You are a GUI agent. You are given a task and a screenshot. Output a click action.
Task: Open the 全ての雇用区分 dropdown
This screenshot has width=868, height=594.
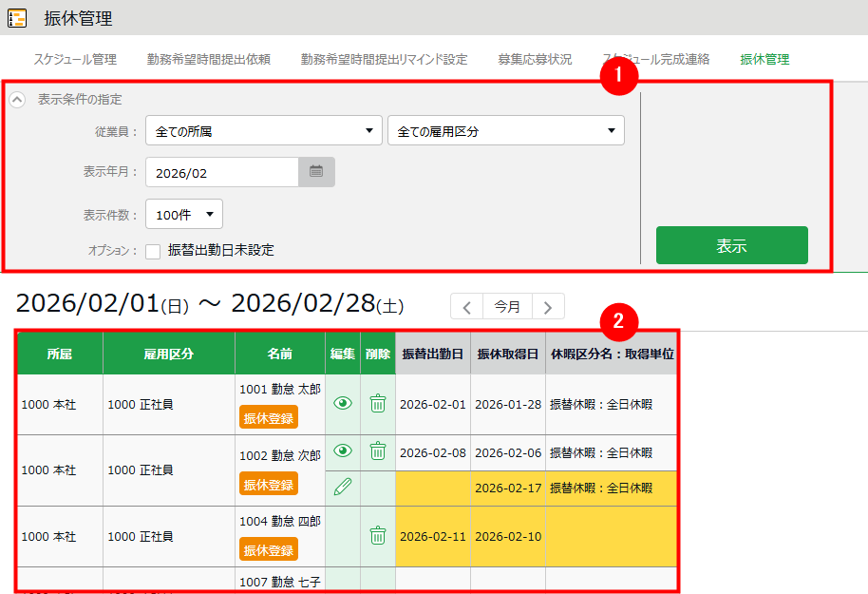pyautogui.click(x=505, y=131)
